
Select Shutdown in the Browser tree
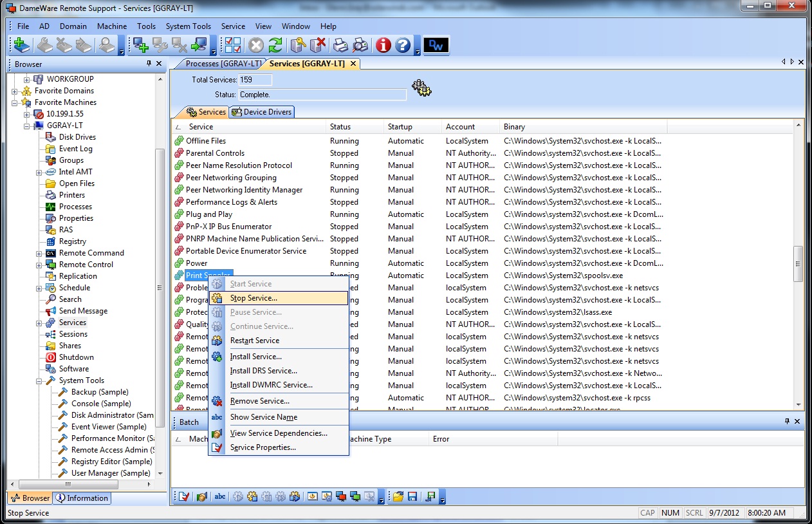pos(76,357)
